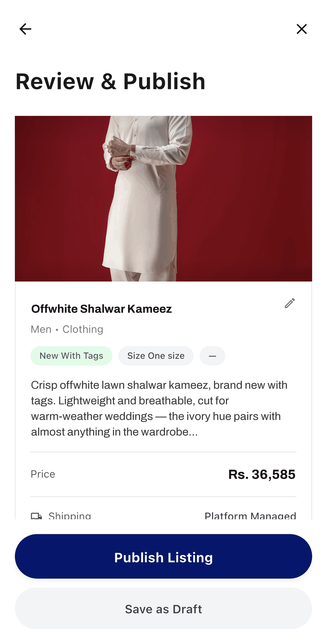Click the Review & Publish heading
327x644 pixels.
tap(111, 81)
